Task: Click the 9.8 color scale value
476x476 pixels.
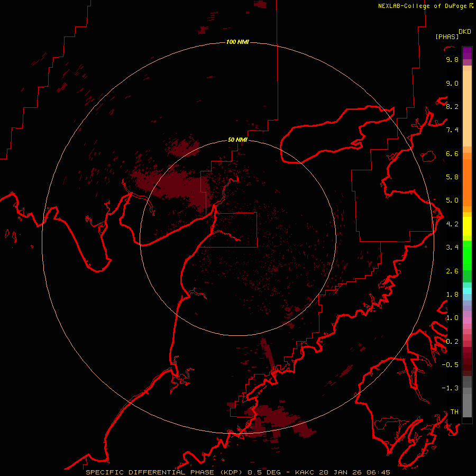Action: pos(452,59)
